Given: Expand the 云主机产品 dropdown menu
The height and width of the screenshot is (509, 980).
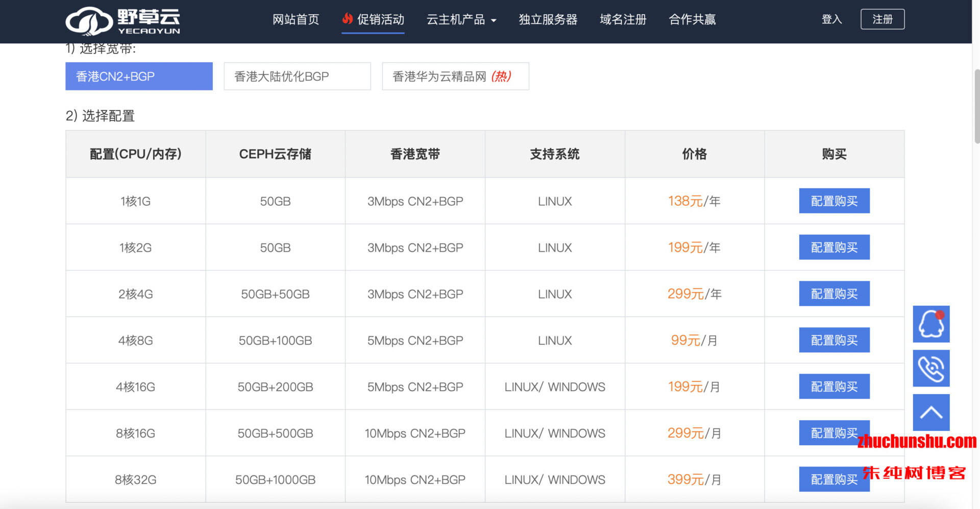Looking at the screenshot, I should click(461, 19).
